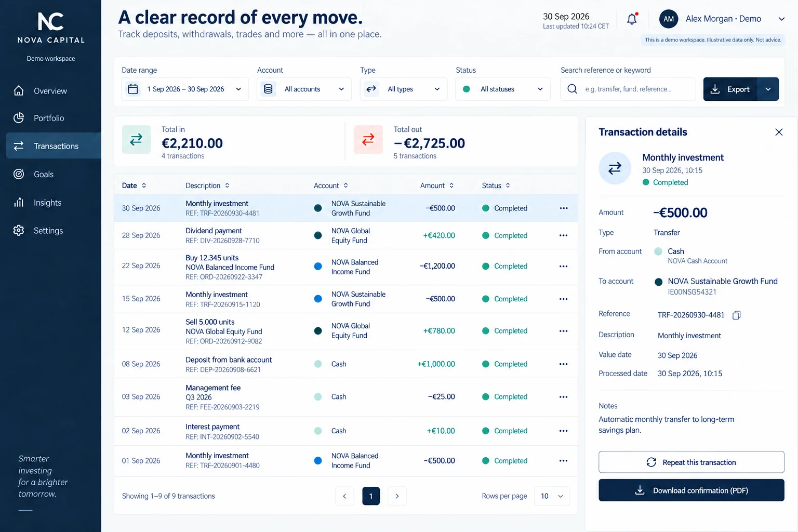Go to previous page of transactions

click(x=344, y=496)
